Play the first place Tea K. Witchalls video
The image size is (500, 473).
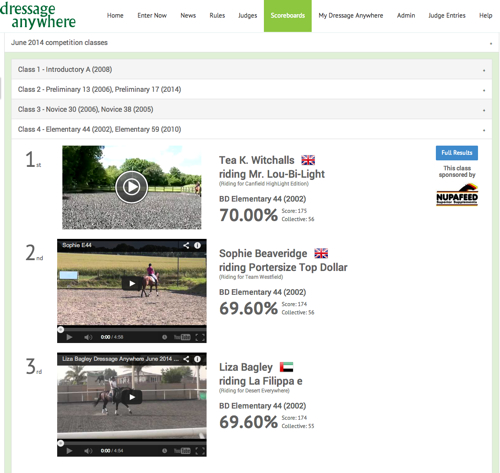[132, 187]
